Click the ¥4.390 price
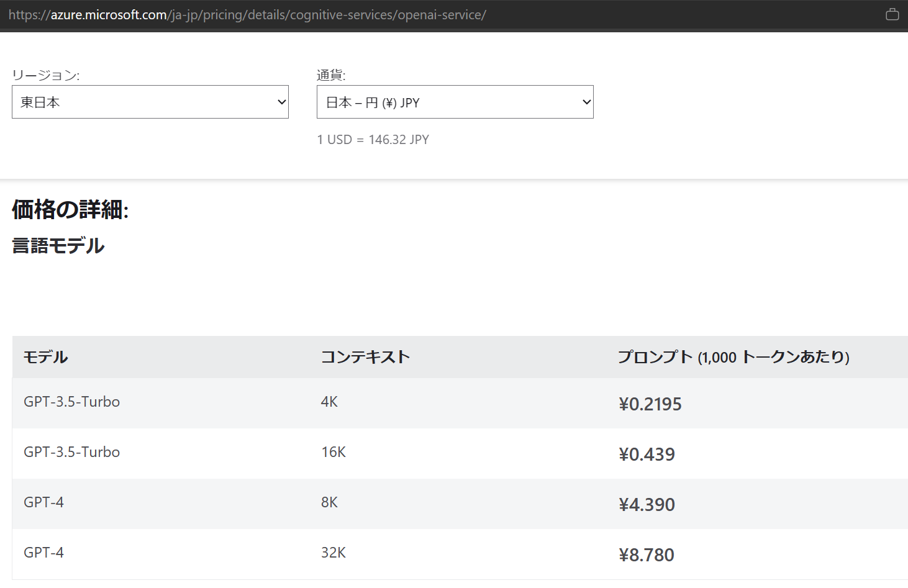This screenshot has height=588, width=908. (x=647, y=505)
